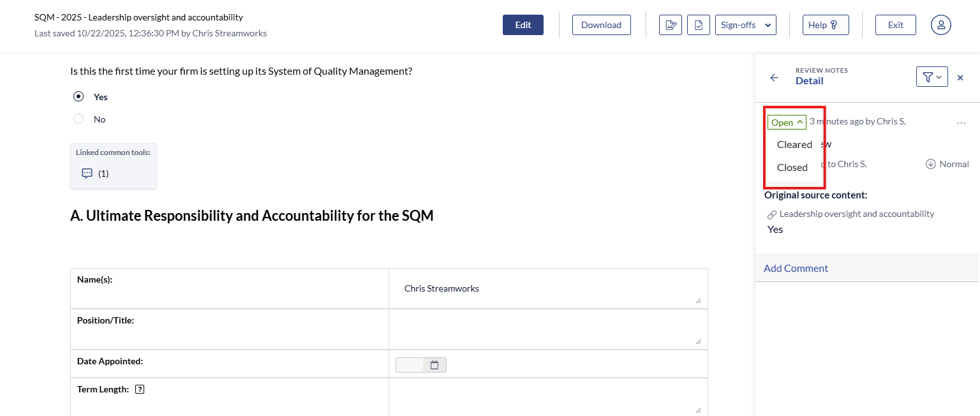Click the Position/Title text field
Viewport: 980px width, 416px height.
[x=547, y=329]
